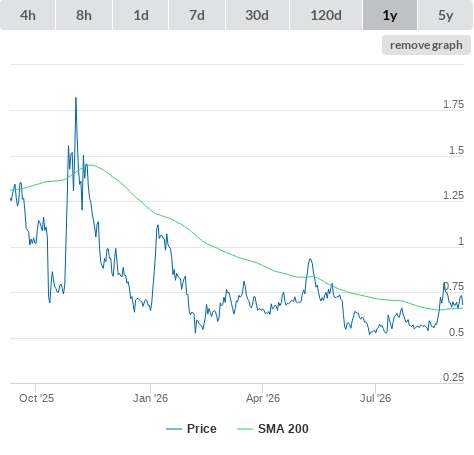The height and width of the screenshot is (455, 474).
Task: Click the Oct '25 x-axis label
Action: click(36, 398)
